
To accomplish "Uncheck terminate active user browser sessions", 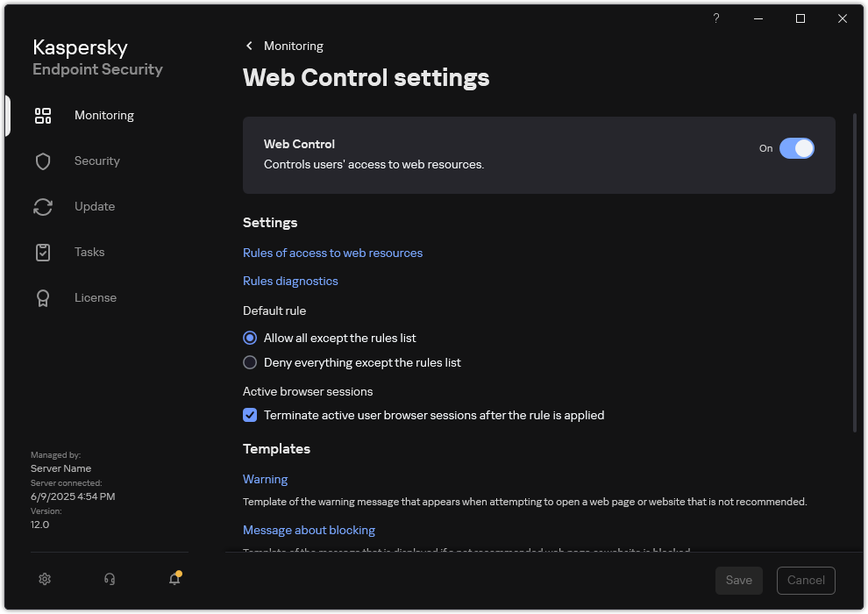I will (x=250, y=415).
